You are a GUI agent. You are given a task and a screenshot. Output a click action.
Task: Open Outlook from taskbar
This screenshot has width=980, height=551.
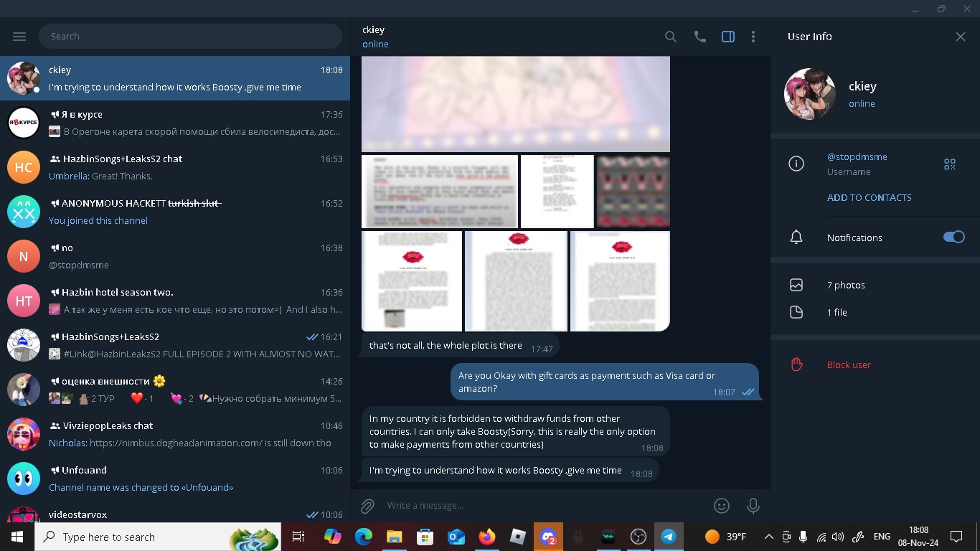coord(456,537)
